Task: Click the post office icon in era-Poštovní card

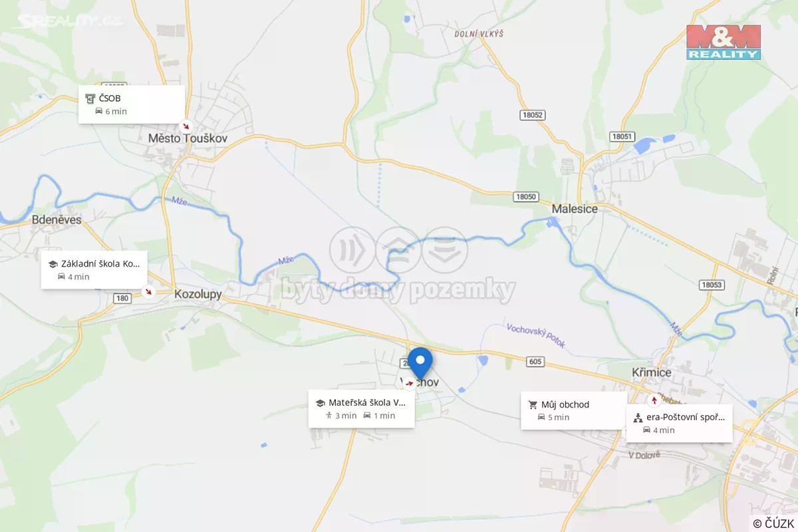Action: click(638, 418)
